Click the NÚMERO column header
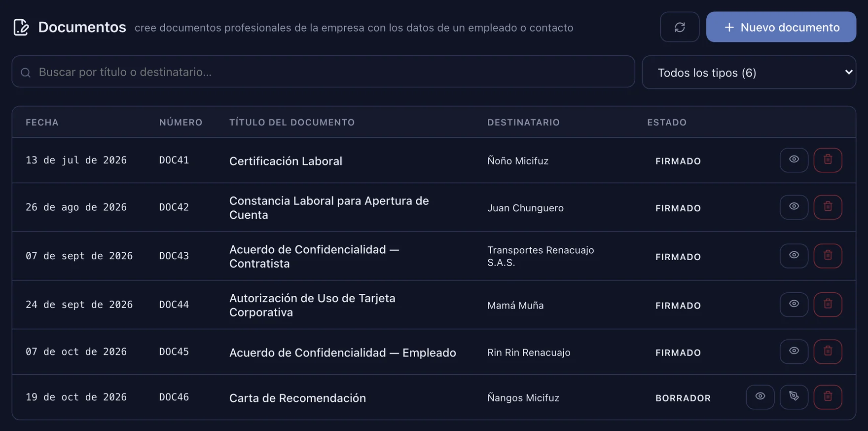Image resolution: width=868 pixels, height=431 pixels. point(181,122)
